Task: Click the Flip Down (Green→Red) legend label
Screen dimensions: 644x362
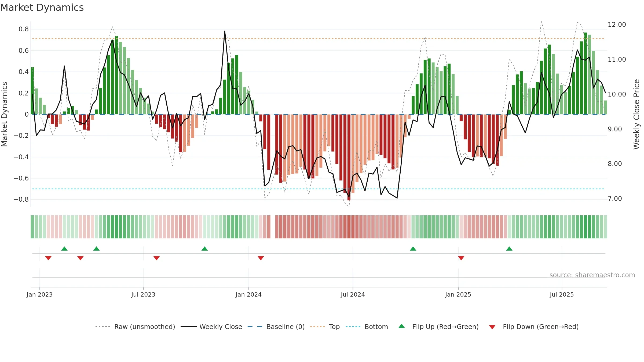Action: [541, 327]
